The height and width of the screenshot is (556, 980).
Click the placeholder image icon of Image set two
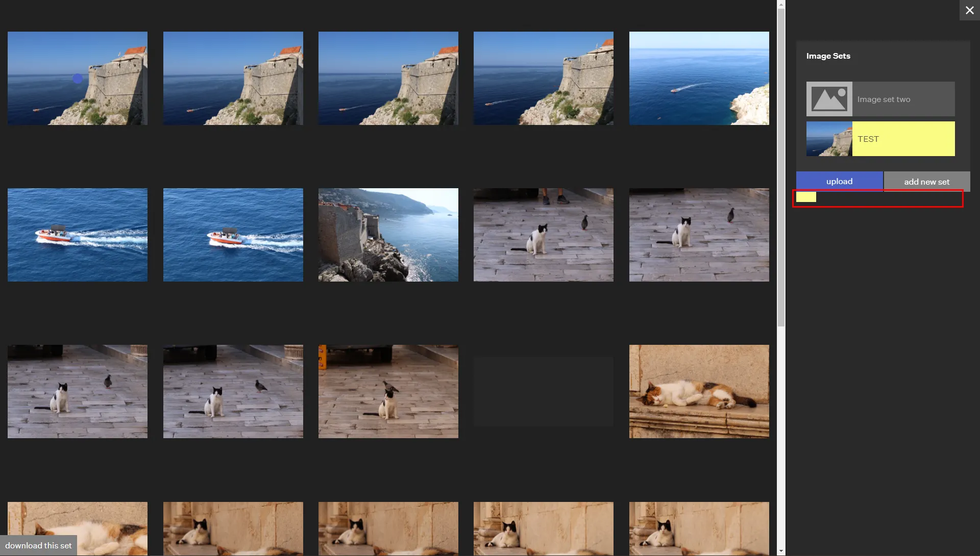pos(829,99)
